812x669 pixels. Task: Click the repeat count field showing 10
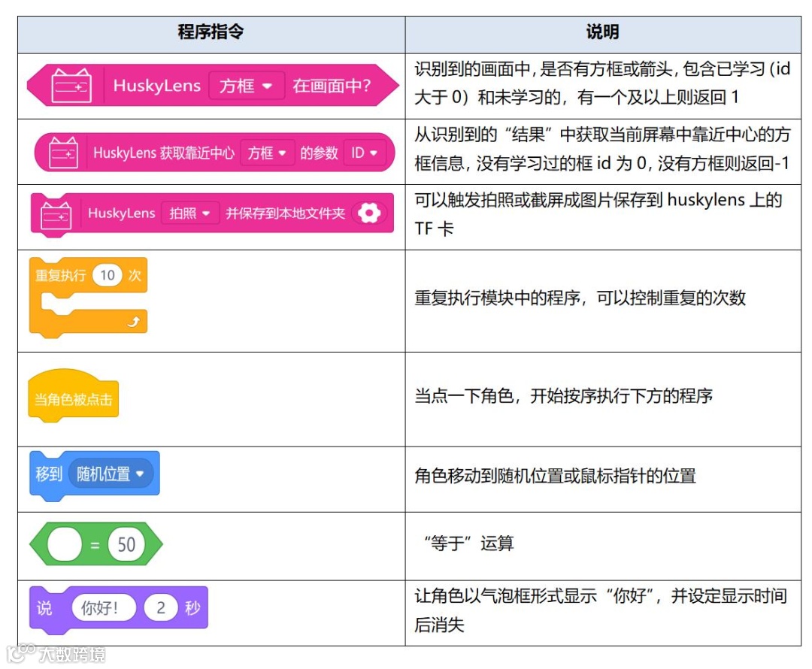[x=108, y=275]
